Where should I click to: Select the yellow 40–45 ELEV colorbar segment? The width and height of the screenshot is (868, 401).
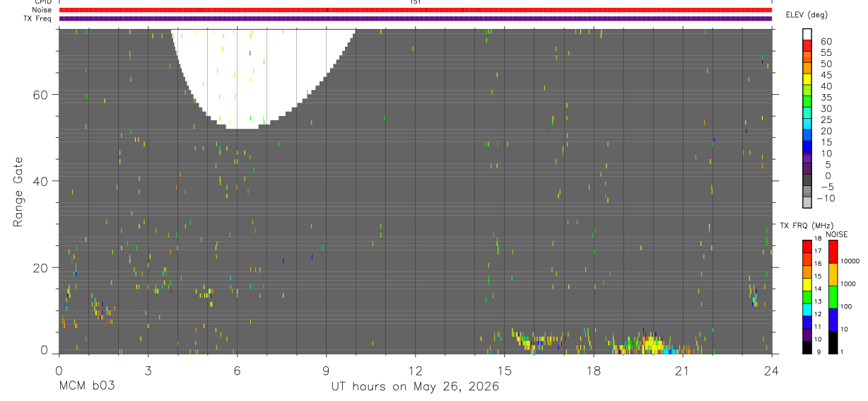pos(807,80)
